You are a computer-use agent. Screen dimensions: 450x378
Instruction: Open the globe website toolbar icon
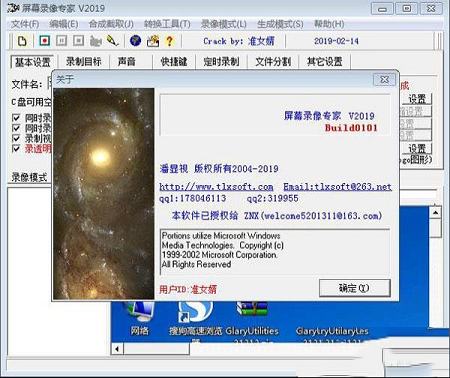[x=135, y=41]
